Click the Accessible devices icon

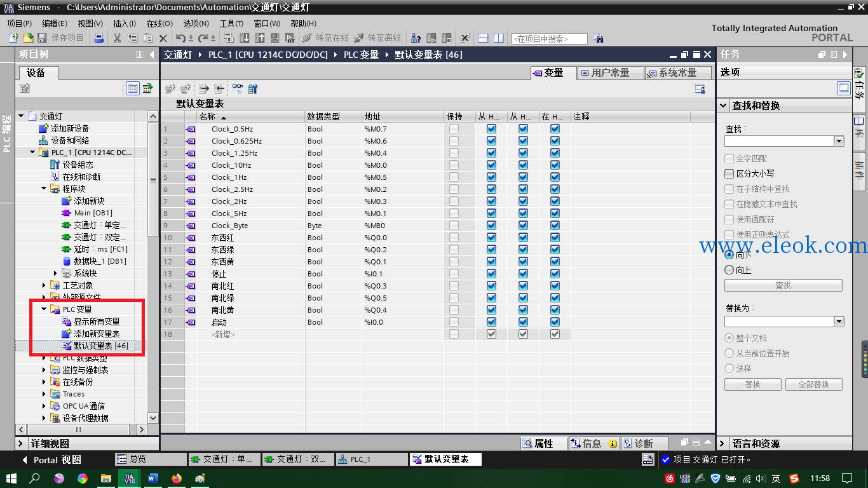(x=416, y=38)
